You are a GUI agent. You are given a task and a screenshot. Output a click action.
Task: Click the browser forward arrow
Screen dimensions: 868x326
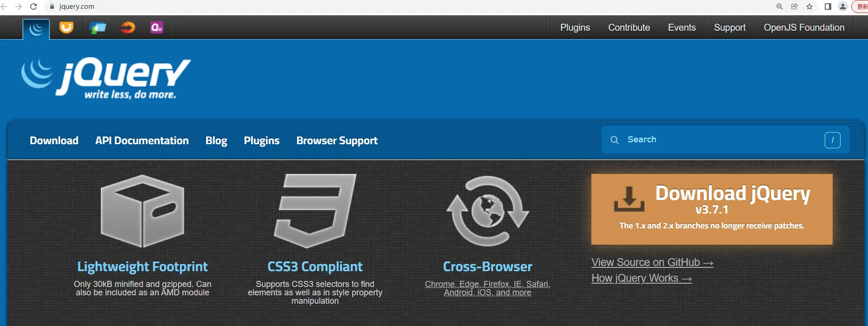[x=19, y=7]
